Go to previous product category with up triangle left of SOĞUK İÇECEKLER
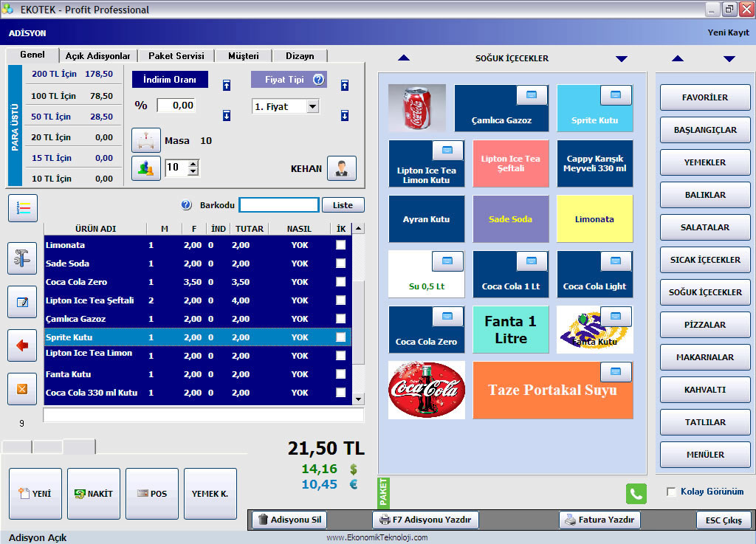The image size is (756, 544). [x=404, y=58]
